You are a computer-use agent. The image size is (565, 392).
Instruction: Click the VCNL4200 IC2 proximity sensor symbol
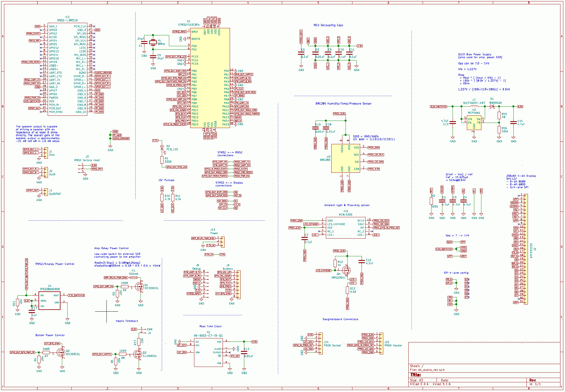click(x=345, y=228)
